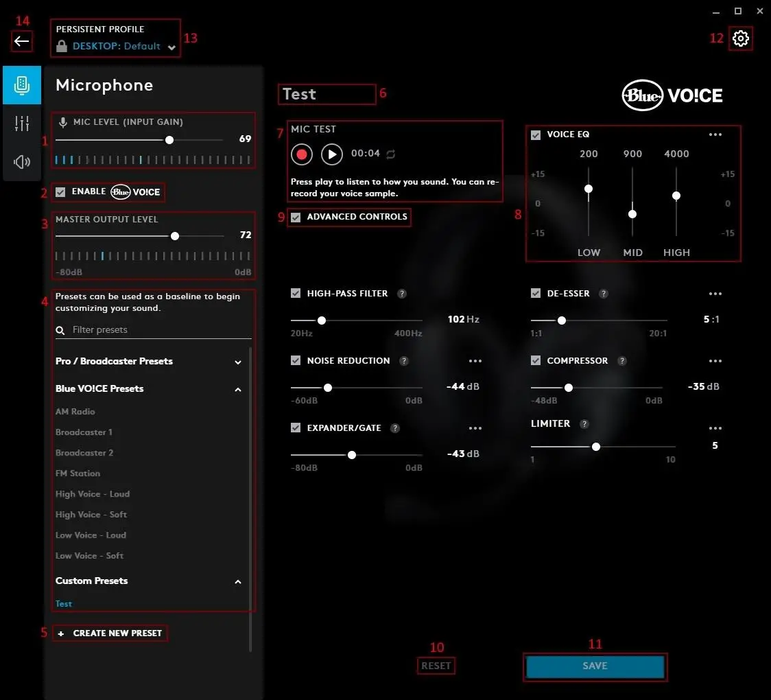
Task: Click the Reset button
Action: (436, 666)
